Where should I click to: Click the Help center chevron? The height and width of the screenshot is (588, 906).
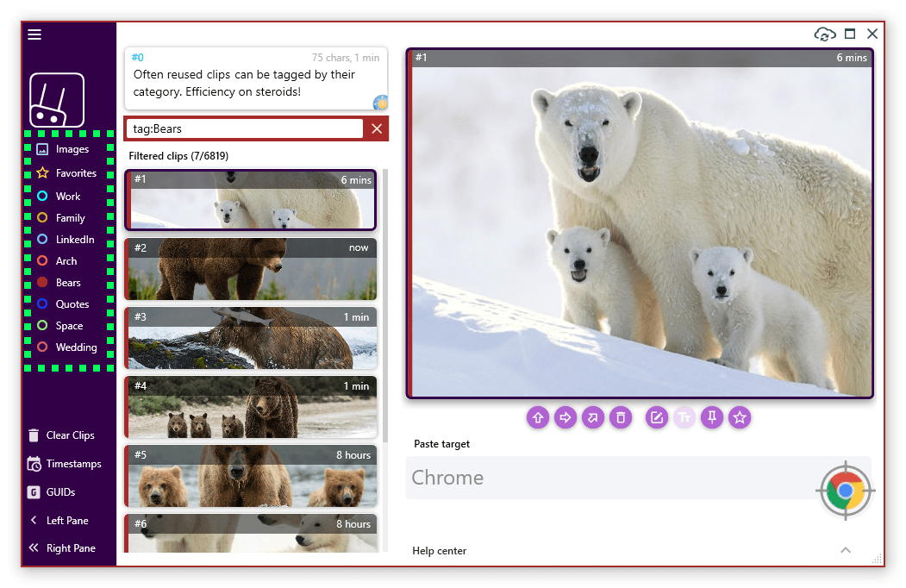tap(846, 550)
